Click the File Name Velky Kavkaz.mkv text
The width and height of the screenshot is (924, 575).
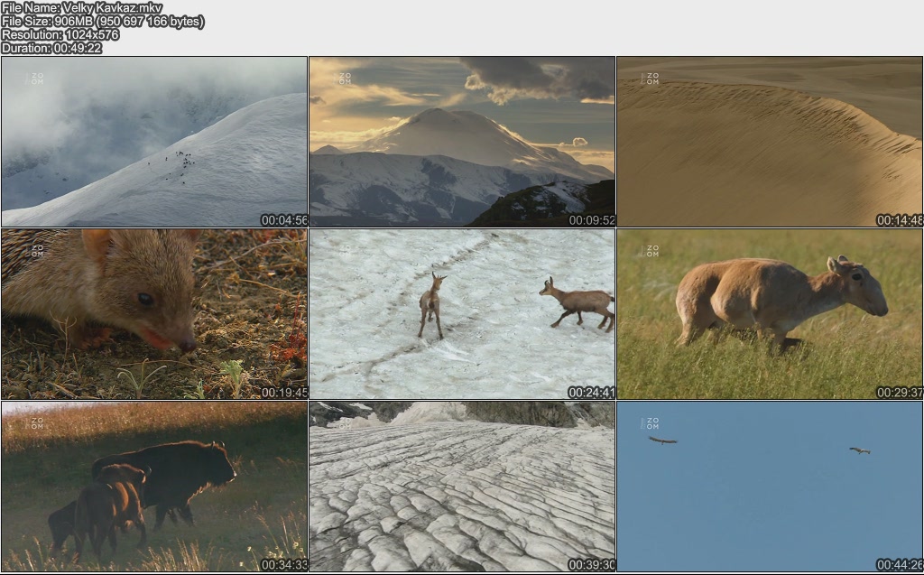(x=82, y=8)
